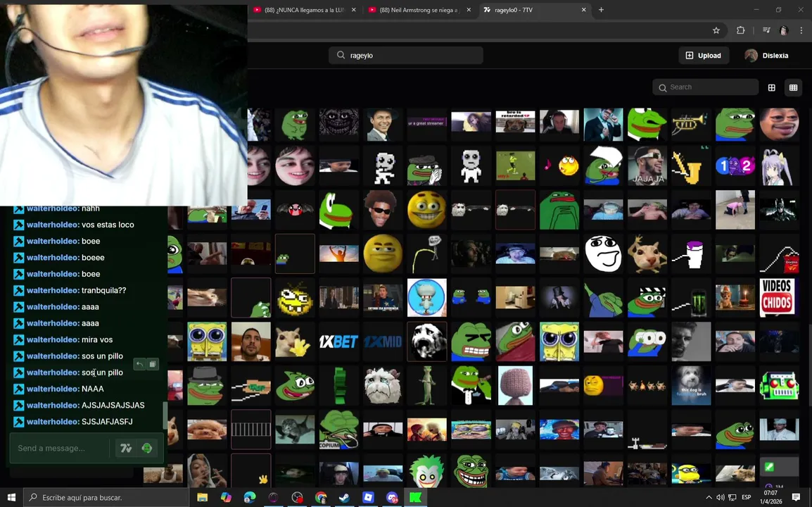Open Discord from the taskbar
Viewport: 812px width, 507px height.
392,497
